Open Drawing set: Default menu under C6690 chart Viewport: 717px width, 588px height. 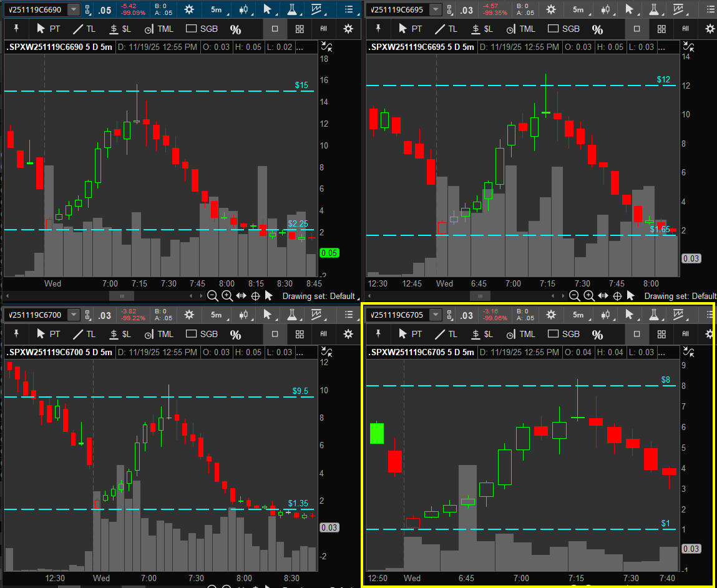click(321, 296)
